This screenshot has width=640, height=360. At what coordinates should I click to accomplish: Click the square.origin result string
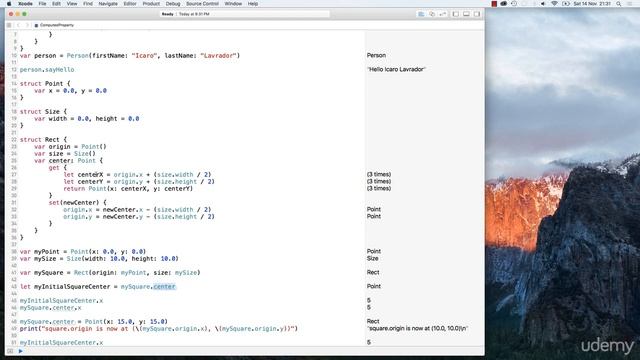coord(417,328)
